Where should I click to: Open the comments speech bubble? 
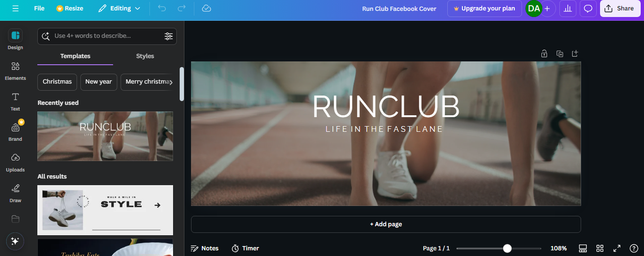click(588, 9)
